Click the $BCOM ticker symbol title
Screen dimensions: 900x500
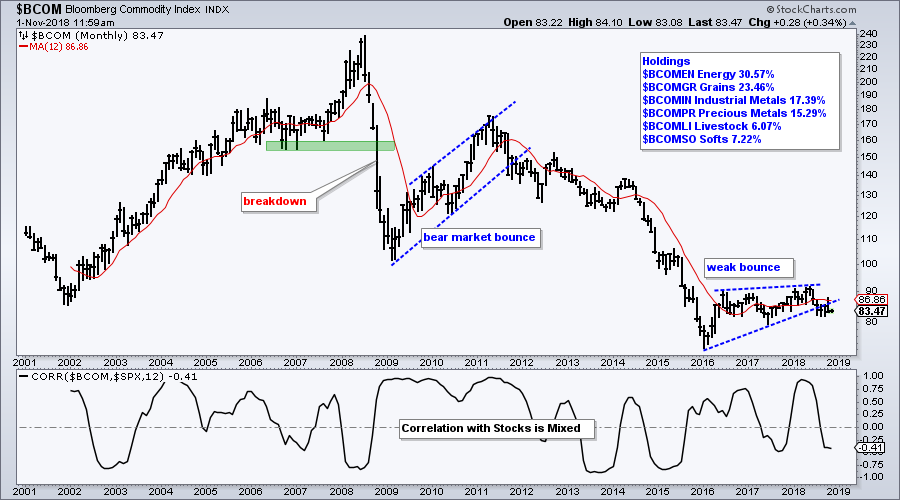39,9
